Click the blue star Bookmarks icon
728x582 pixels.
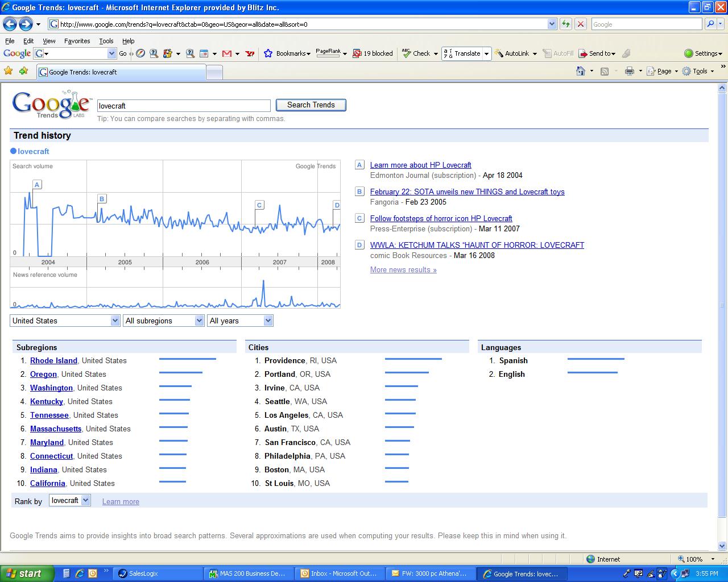tap(268, 53)
